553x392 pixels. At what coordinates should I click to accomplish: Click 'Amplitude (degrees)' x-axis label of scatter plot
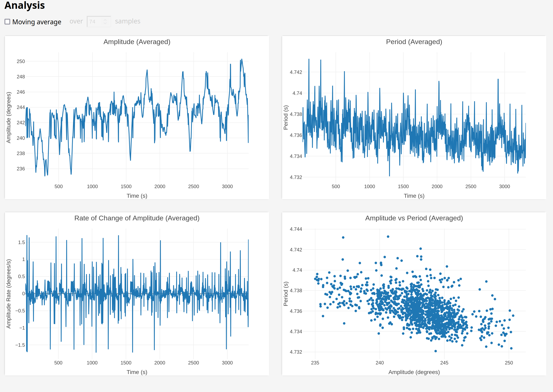pyautogui.click(x=414, y=372)
